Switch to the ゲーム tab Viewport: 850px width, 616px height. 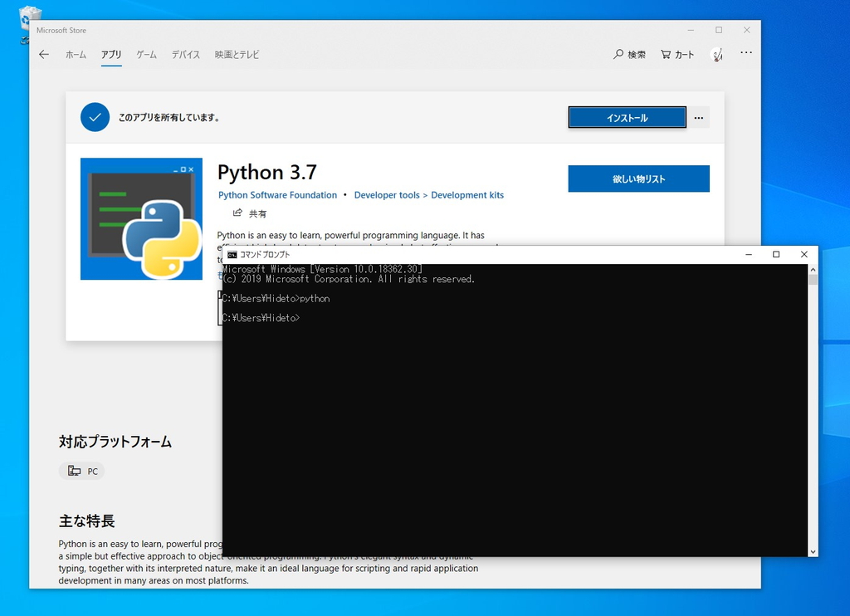coord(146,55)
